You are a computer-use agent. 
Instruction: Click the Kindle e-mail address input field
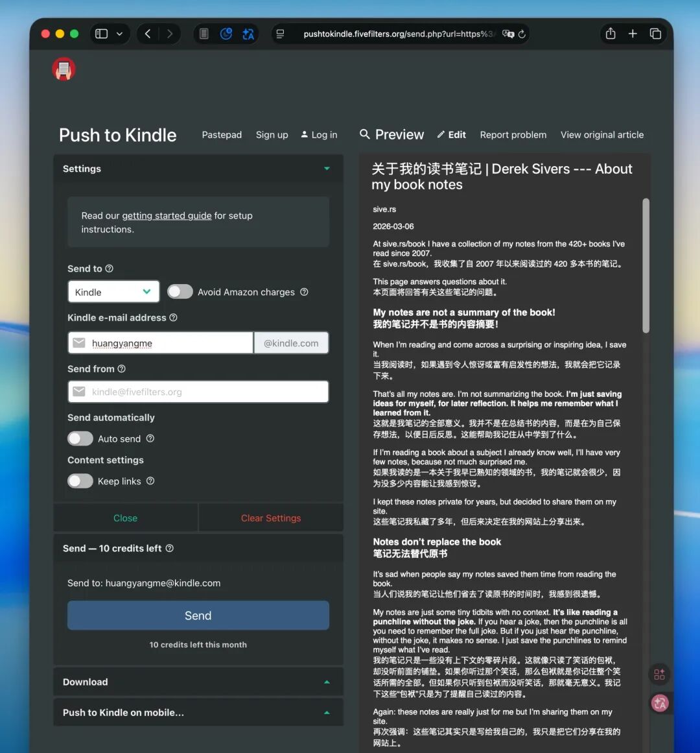[x=169, y=343]
